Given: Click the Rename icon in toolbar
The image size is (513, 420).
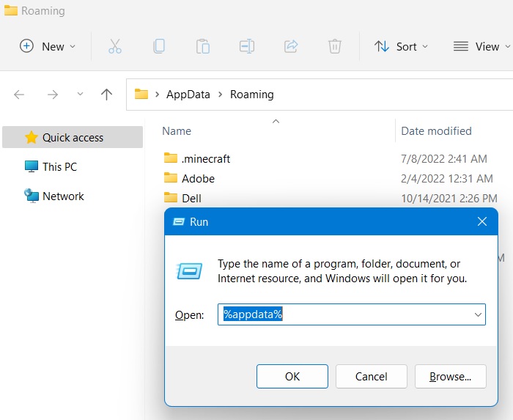Looking at the screenshot, I should [x=247, y=46].
